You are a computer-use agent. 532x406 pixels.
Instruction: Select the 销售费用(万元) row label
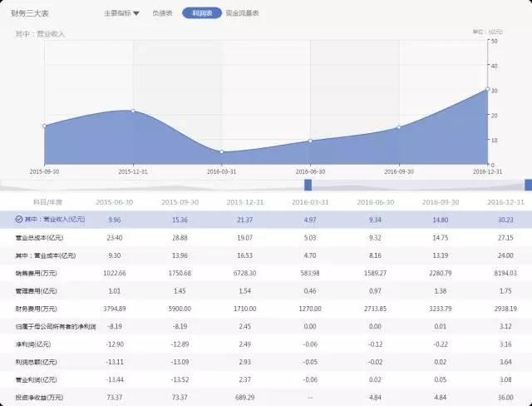coord(37,273)
